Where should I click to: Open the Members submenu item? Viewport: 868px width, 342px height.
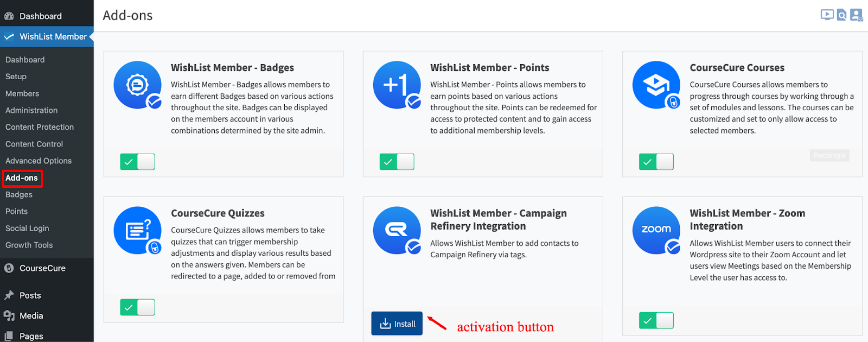tap(22, 93)
